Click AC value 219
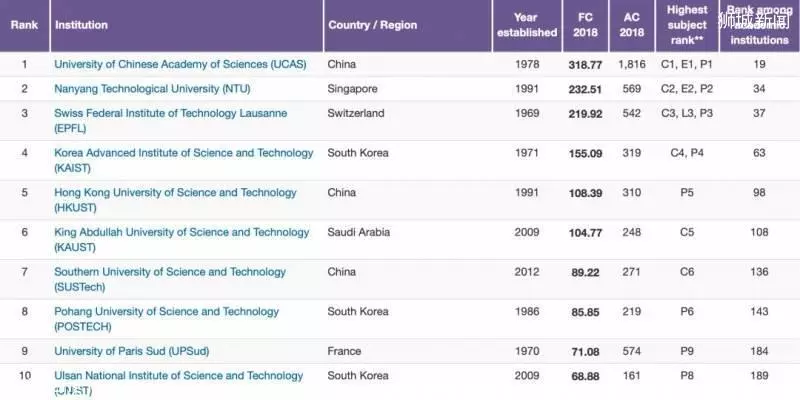This screenshot has width=800, height=400. click(x=632, y=311)
